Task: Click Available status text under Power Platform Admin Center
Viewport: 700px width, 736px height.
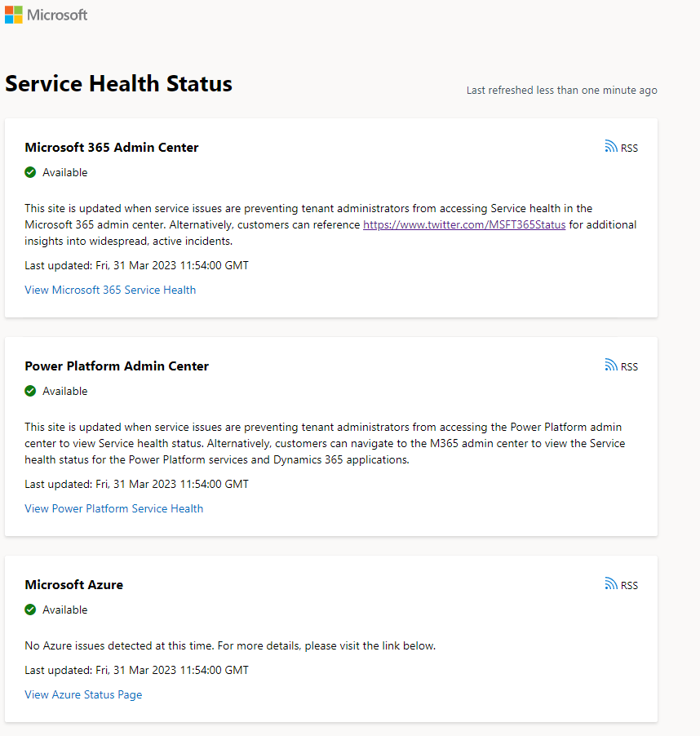Action: pos(65,391)
